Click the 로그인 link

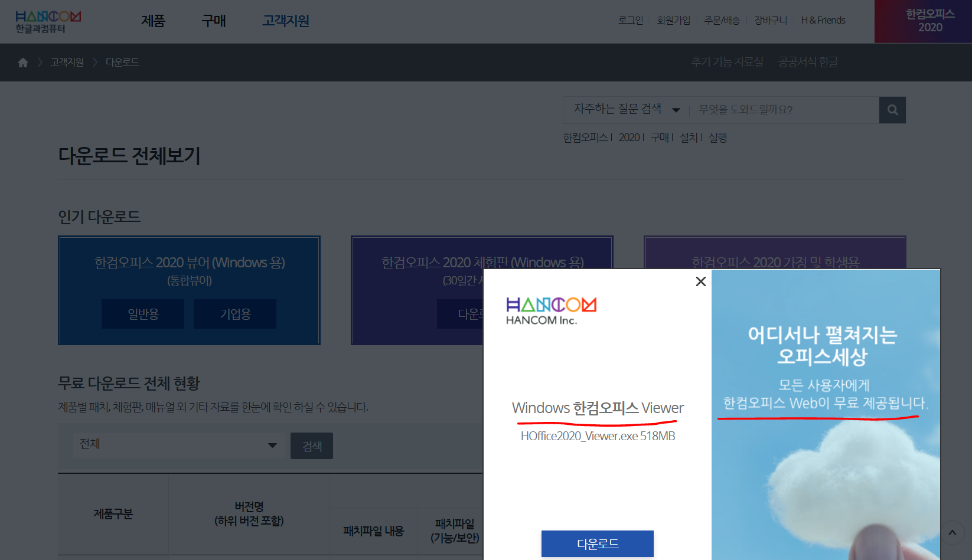tap(631, 21)
